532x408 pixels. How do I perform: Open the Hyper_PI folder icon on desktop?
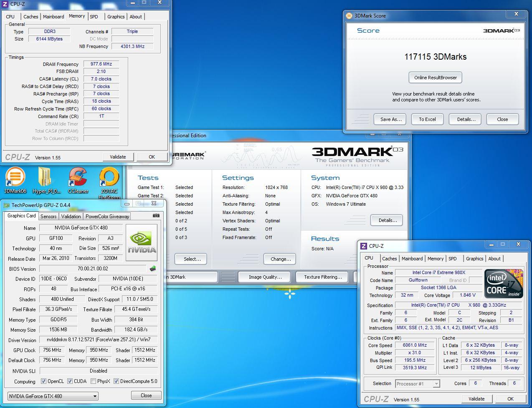(x=46, y=180)
